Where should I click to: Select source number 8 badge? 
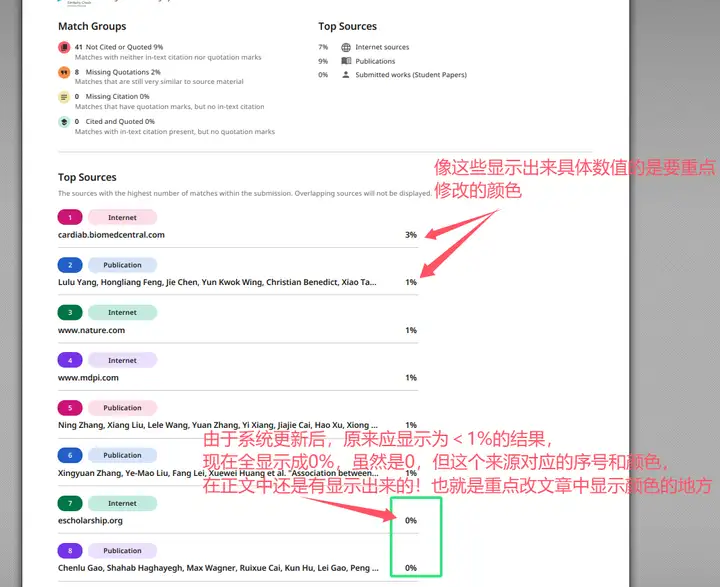coord(70,550)
